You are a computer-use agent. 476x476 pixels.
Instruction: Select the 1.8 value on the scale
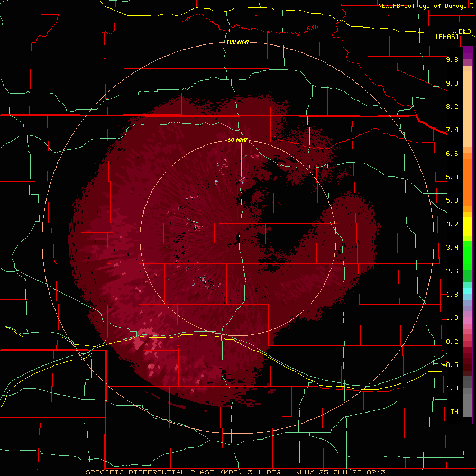(452, 295)
